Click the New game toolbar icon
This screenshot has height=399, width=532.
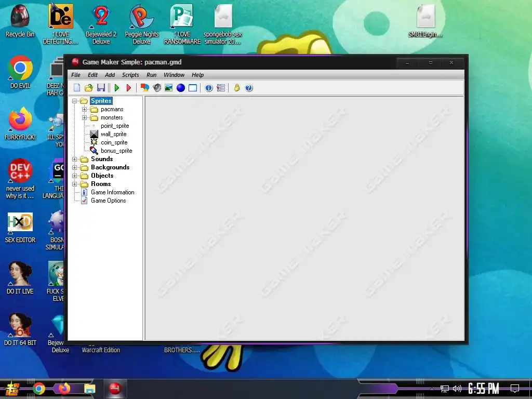(77, 88)
